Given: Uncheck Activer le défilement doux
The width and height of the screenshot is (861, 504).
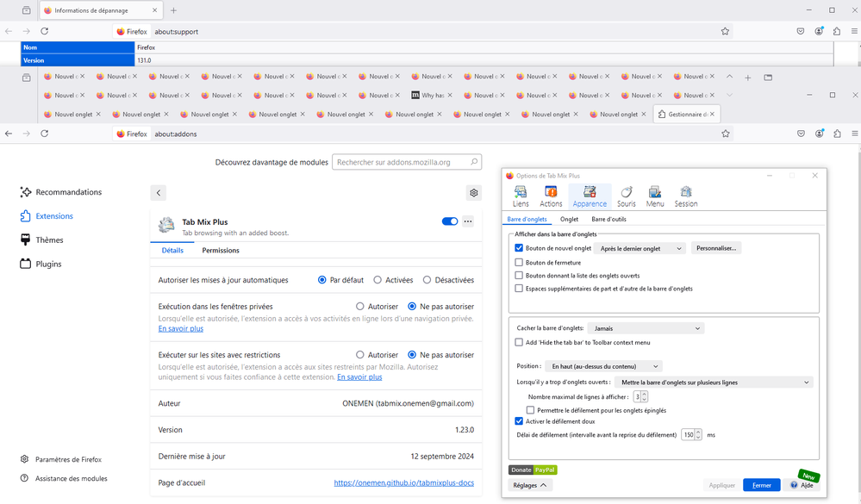Looking at the screenshot, I should tap(519, 421).
